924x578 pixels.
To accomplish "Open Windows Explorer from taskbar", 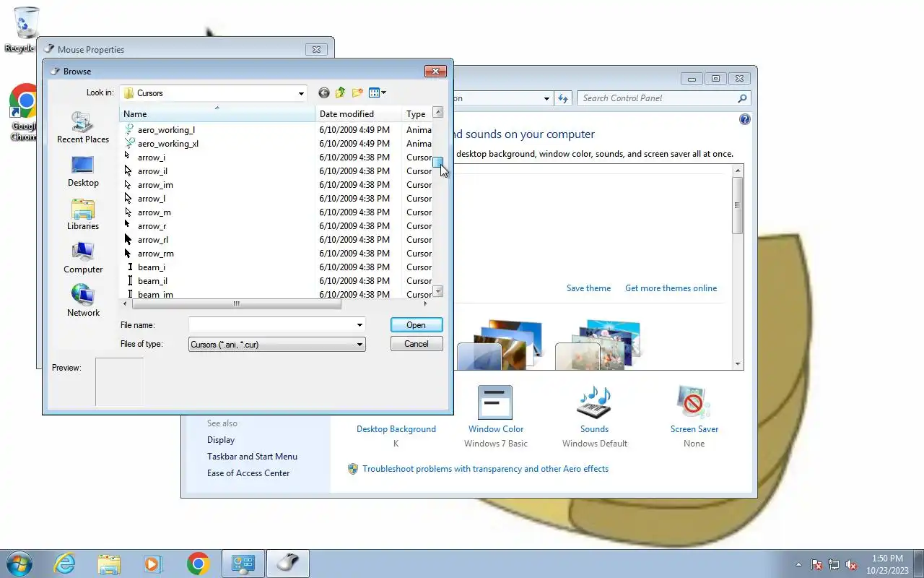I will point(109,564).
